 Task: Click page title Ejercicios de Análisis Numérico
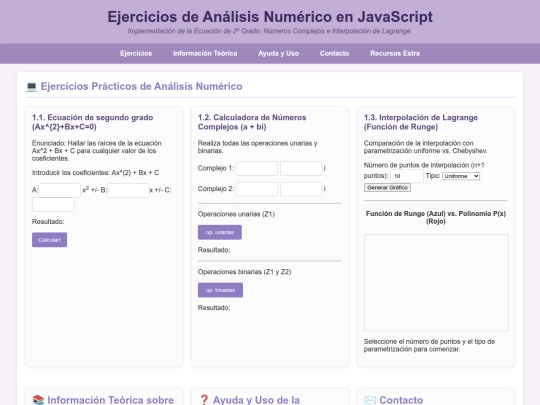(x=270, y=17)
